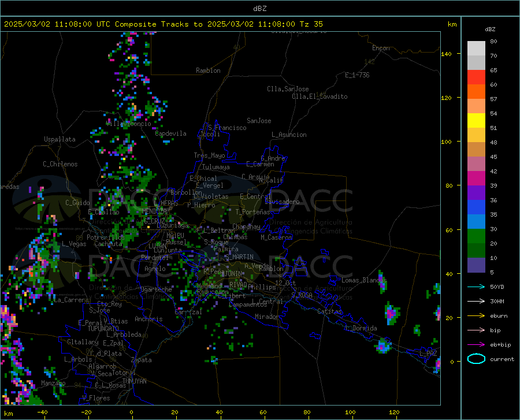The width and height of the screenshot is (520, 420).
Task: Pick the magenta swatch in dBZ scale
Action: point(476,179)
